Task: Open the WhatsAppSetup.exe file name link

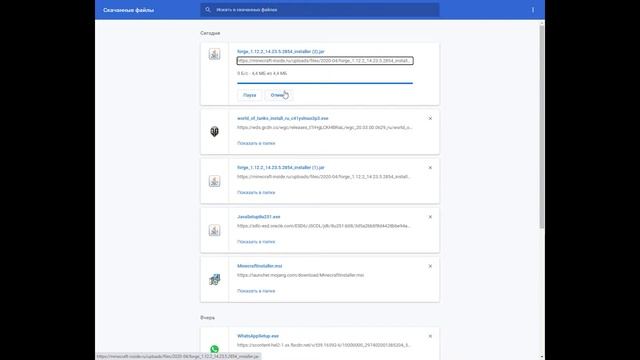Action: (x=258, y=336)
